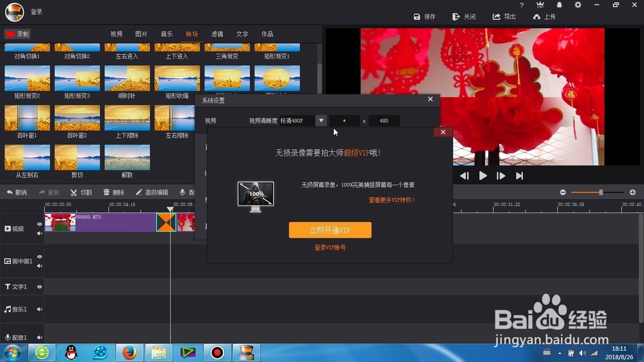Screen dimensions: 644x362
Task: Select the 剪切 transition thumbnail
Action: click(77, 157)
